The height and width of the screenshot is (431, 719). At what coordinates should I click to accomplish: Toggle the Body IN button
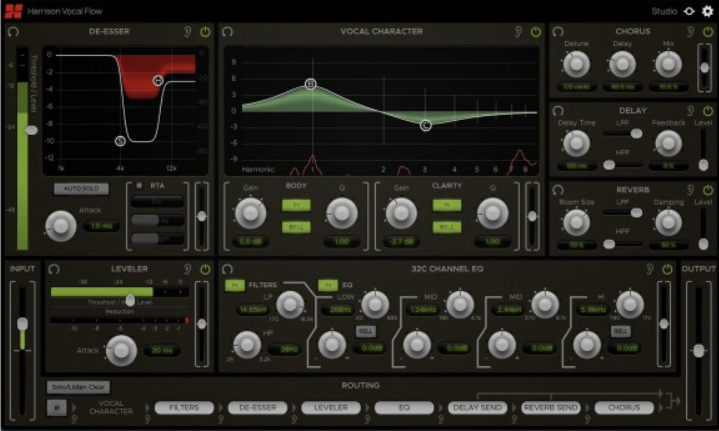pos(296,205)
